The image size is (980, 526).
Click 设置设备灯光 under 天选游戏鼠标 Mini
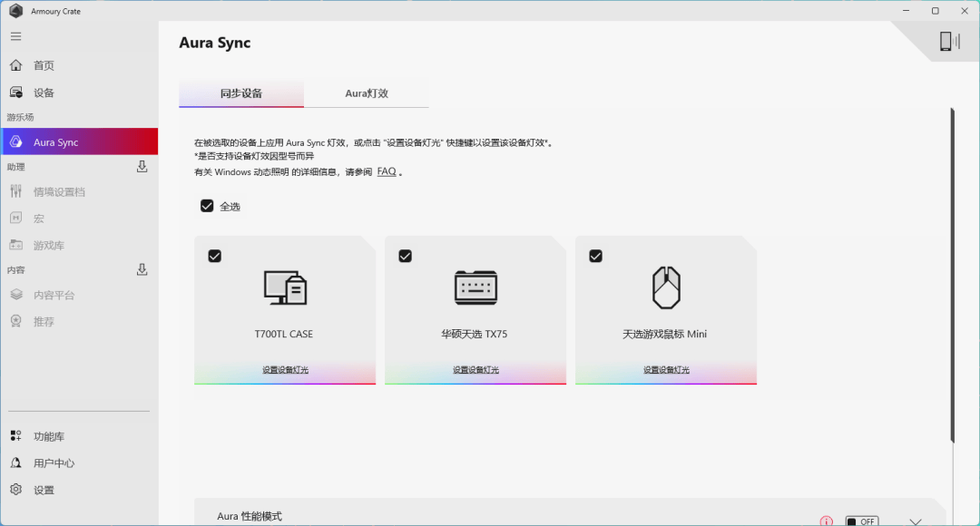click(x=666, y=370)
